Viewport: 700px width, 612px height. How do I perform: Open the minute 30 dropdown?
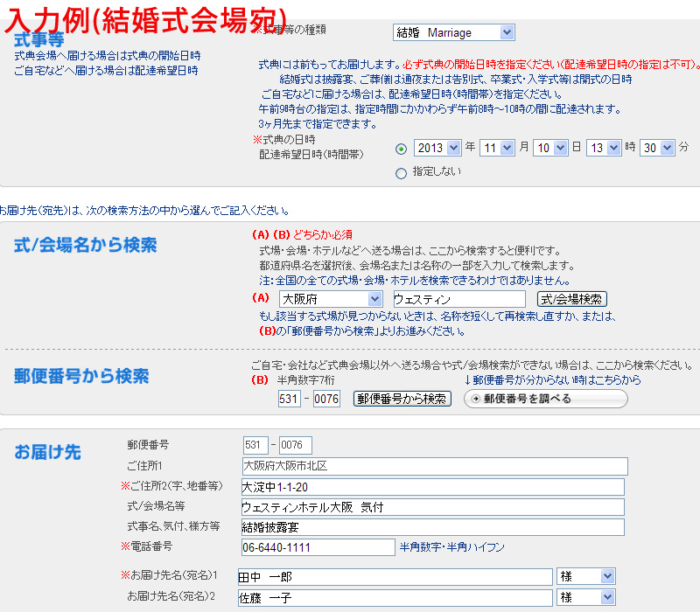click(657, 148)
